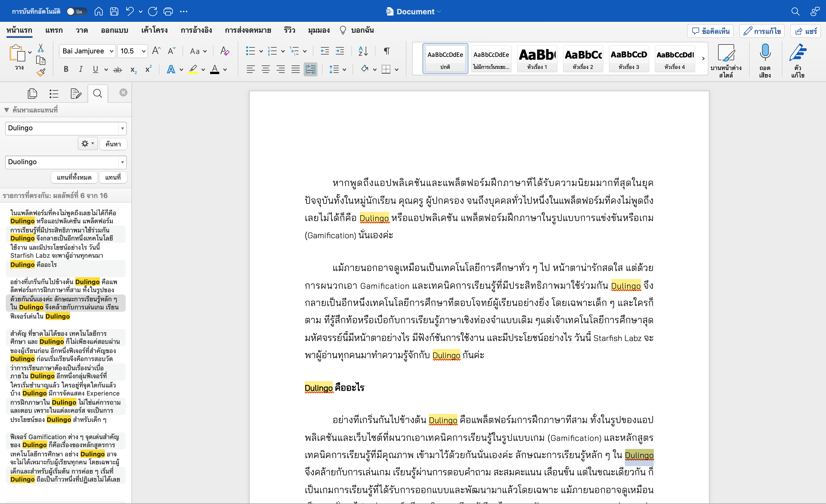Image resolution: width=826 pixels, height=504 pixels.
Task: Toggle italic formatting
Action: pos(80,69)
